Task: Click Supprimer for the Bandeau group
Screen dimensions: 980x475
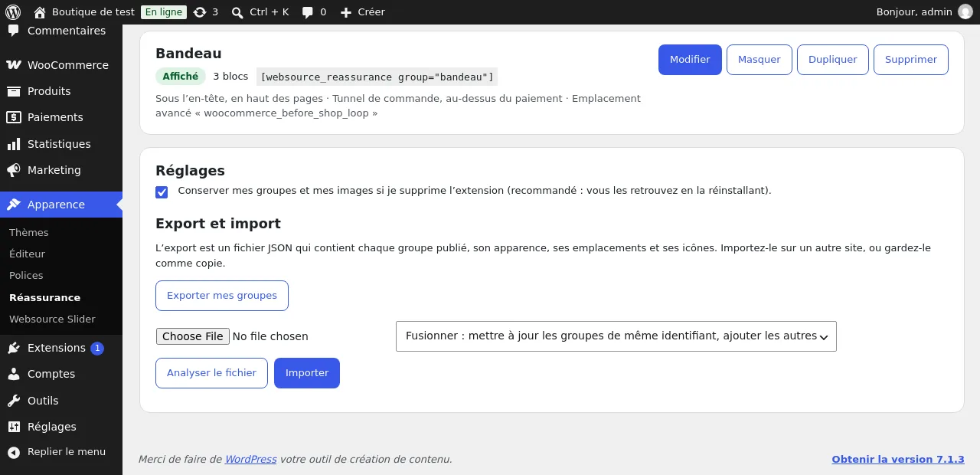Action: [x=911, y=60]
